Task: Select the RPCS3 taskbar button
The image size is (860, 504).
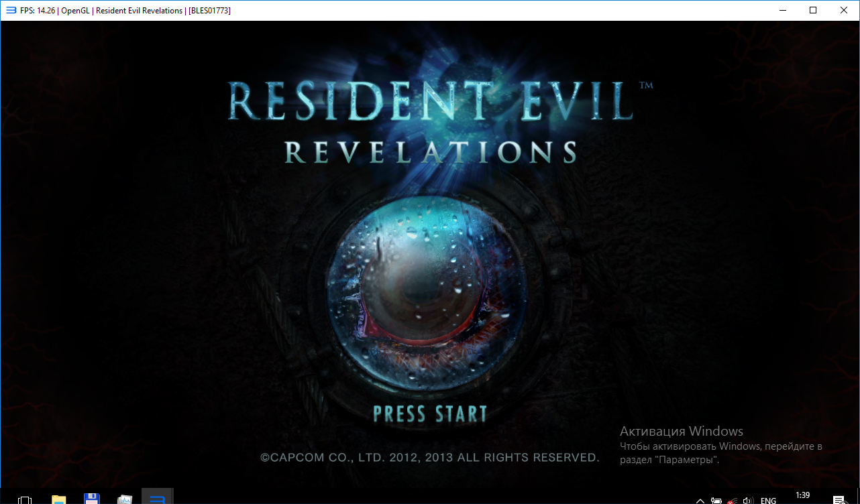Action: [158, 499]
